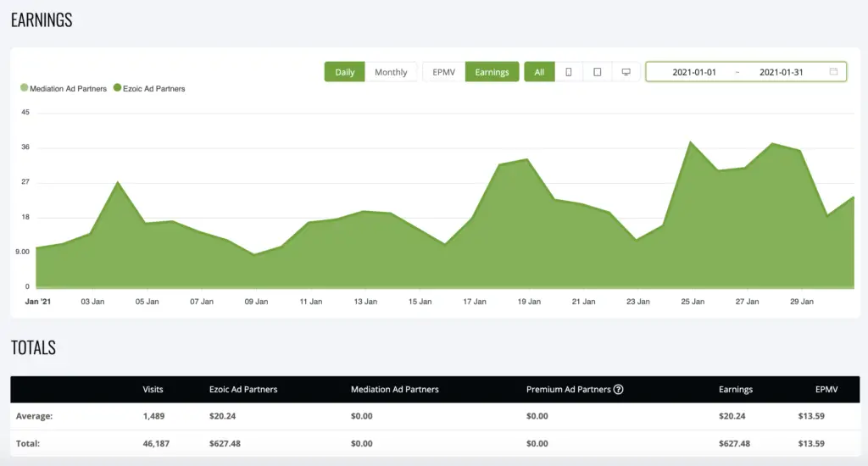This screenshot has width=868, height=466.
Task: Click the EPMV column header in totals
Action: click(826, 389)
